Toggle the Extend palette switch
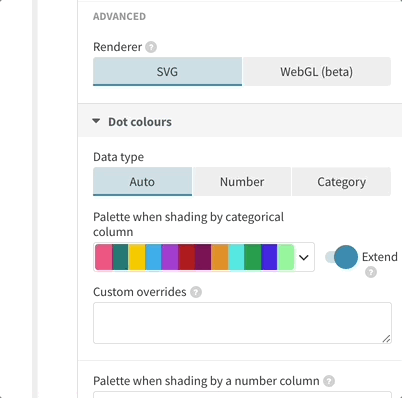This screenshot has width=402, height=398. point(341,257)
